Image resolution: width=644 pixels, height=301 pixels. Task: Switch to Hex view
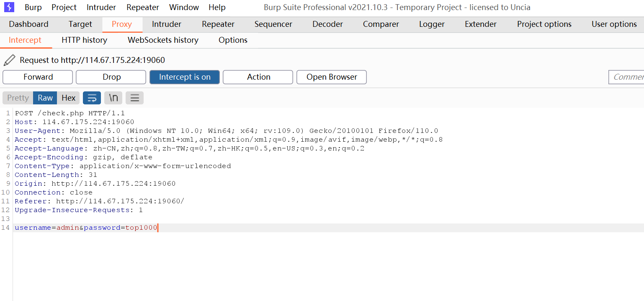tap(69, 98)
